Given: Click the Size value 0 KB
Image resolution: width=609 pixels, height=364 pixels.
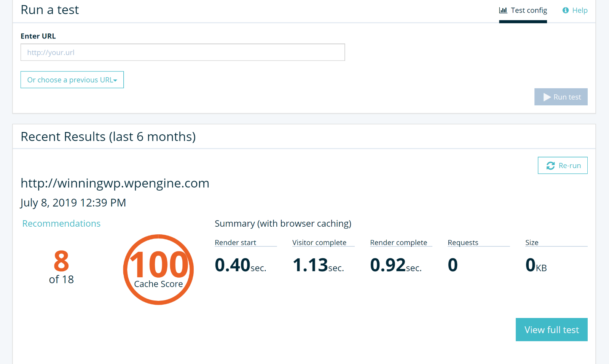Looking at the screenshot, I should coord(536,265).
